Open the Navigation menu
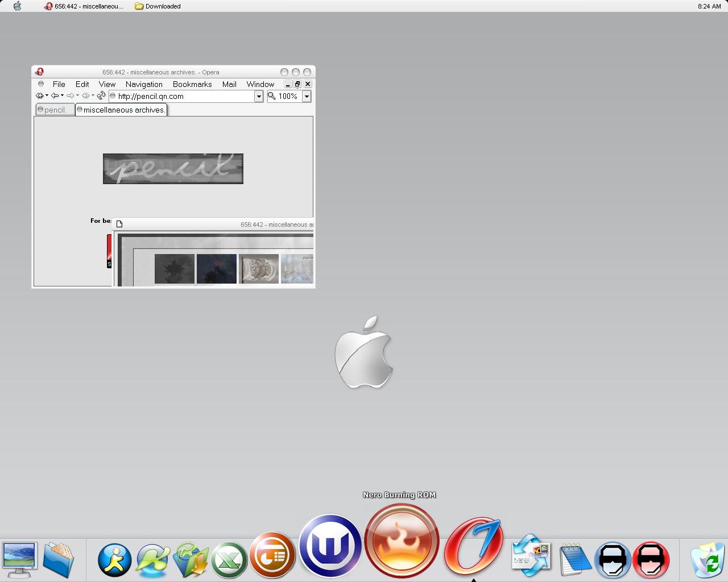The image size is (728, 582). tap(144, 84)
